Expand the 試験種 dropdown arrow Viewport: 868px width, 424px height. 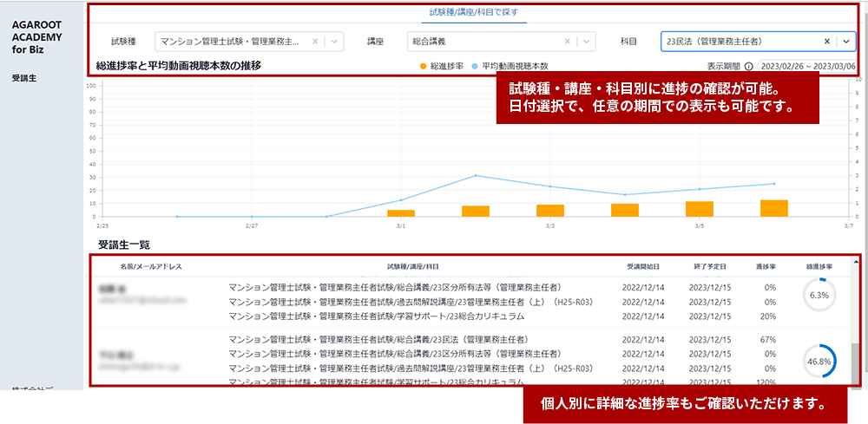pyautogui.click(x=335, y=41)
